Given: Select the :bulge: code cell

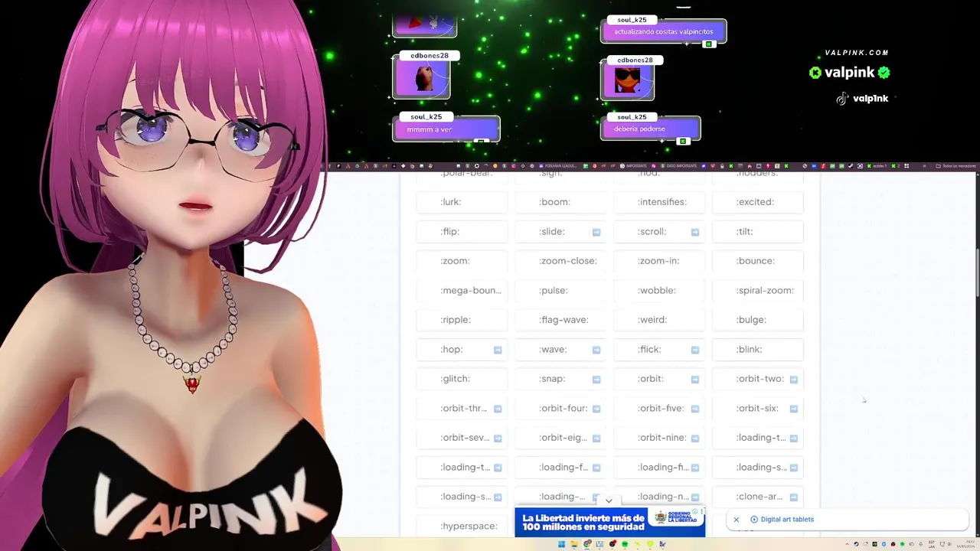Looking at the screenshot, I should tap(758, 320).
